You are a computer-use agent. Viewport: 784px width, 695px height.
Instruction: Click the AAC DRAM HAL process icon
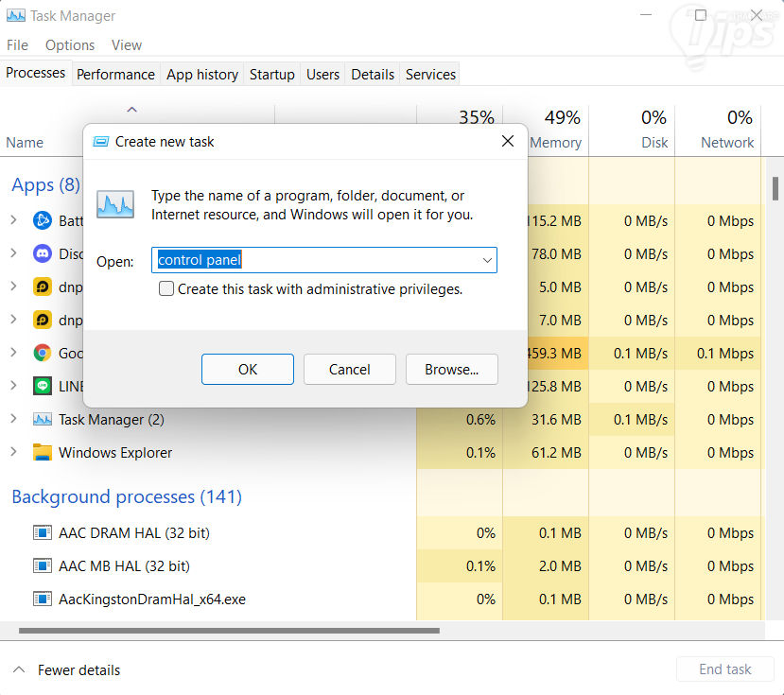click(42, 532)
